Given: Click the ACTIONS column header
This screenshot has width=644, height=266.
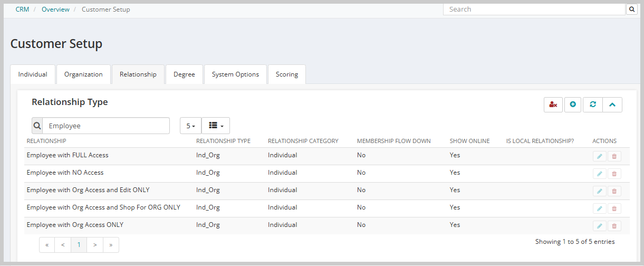Looking at the screenshot, I should [604, 141].
